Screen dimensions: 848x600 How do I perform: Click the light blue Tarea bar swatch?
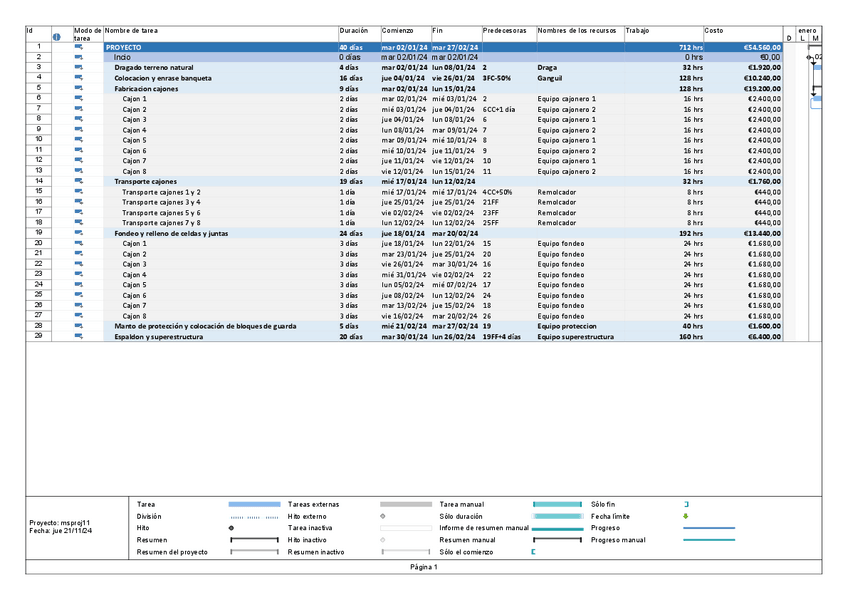pyautogui.click(x=254, y=505)
